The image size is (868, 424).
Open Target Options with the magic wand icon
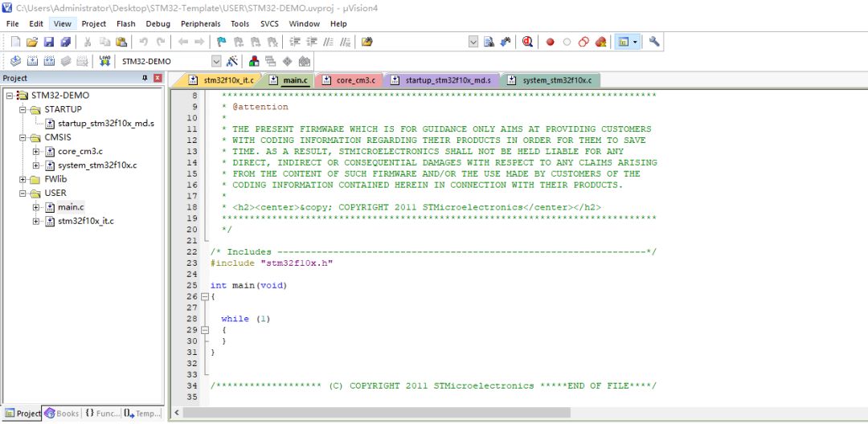click(232, 61)
